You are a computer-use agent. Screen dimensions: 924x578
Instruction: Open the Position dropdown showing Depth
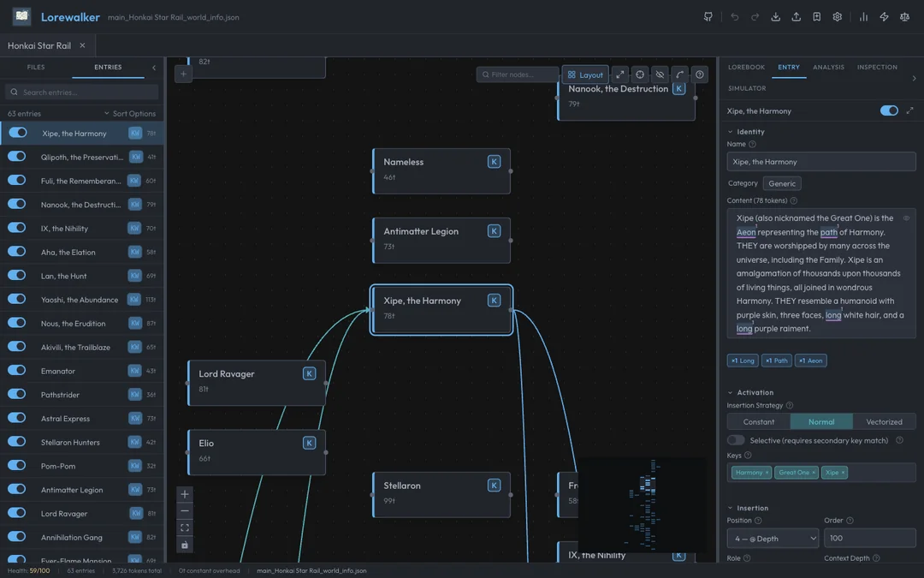point(773,539)
